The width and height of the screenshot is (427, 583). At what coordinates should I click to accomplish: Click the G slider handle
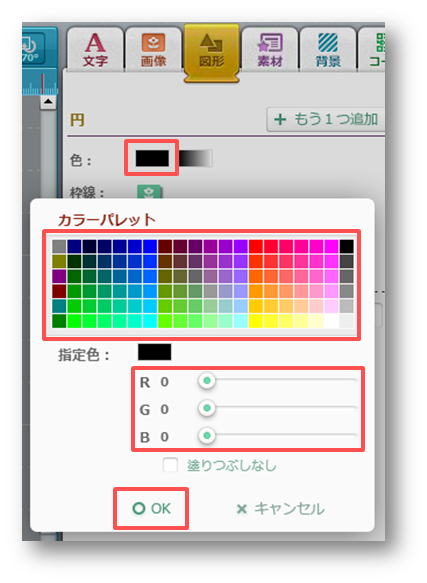tap(207, 408)
